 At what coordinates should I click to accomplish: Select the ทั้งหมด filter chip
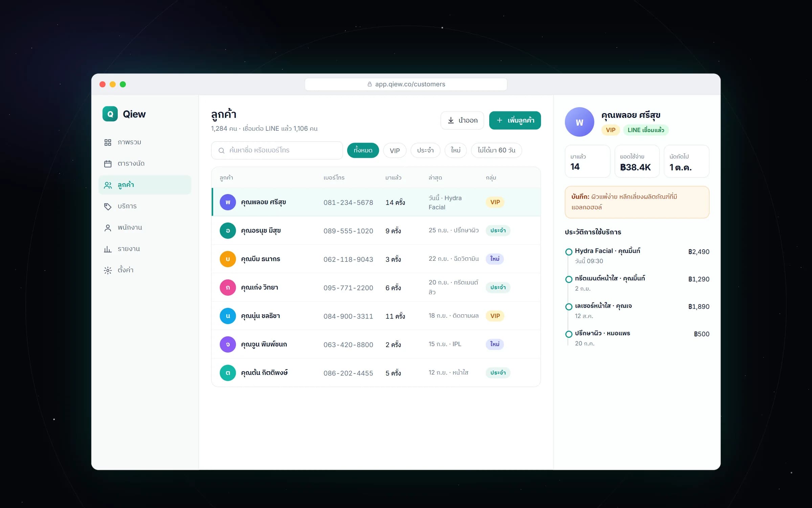tap(363, 150)
